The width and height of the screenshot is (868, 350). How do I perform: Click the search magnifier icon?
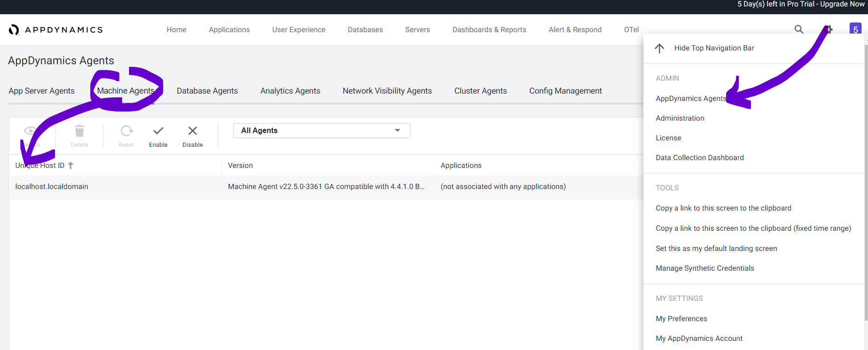tap(799, 29)
